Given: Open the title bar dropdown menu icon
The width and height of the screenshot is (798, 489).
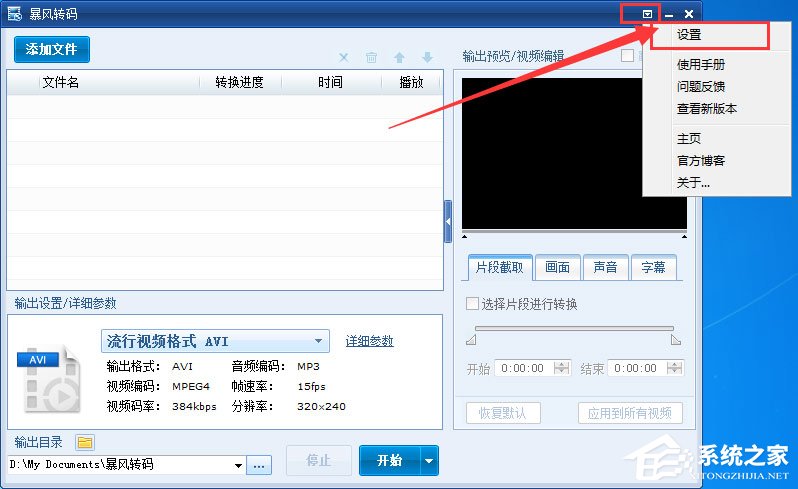Looking at the screenshot, I should [648, 14].
